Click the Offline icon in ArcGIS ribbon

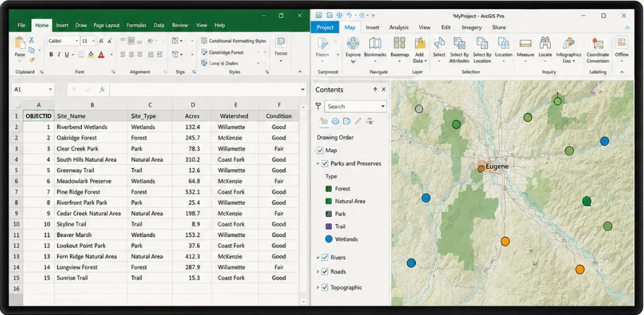tap(622, 44)
